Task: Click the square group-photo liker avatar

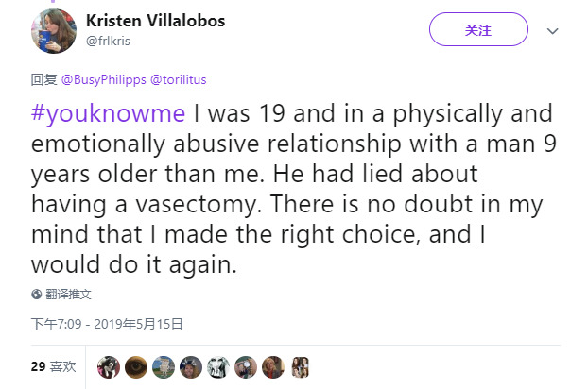Action: click(x=301, y=367)
